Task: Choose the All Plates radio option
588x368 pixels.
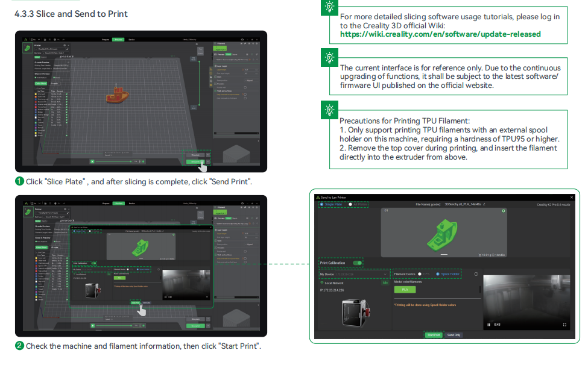Action: (x=350, y=205)
